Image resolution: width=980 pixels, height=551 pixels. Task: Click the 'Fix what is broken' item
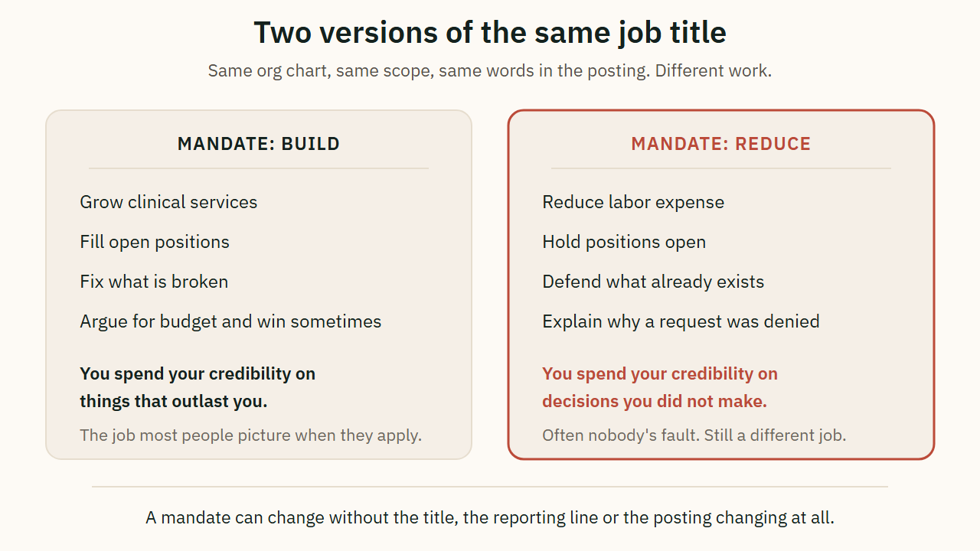tap(154, 282)
